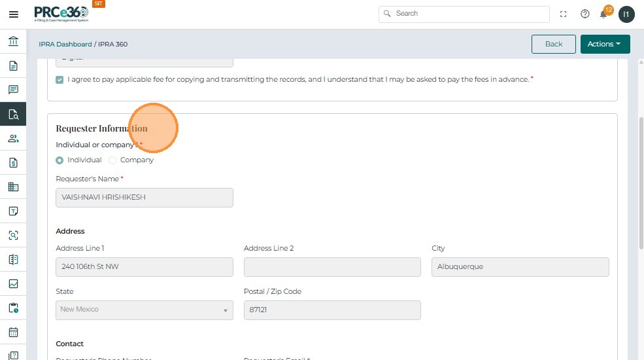Open the chart image sidebar icon
This screenshot has width=644, height=360.
coord(13,284)
